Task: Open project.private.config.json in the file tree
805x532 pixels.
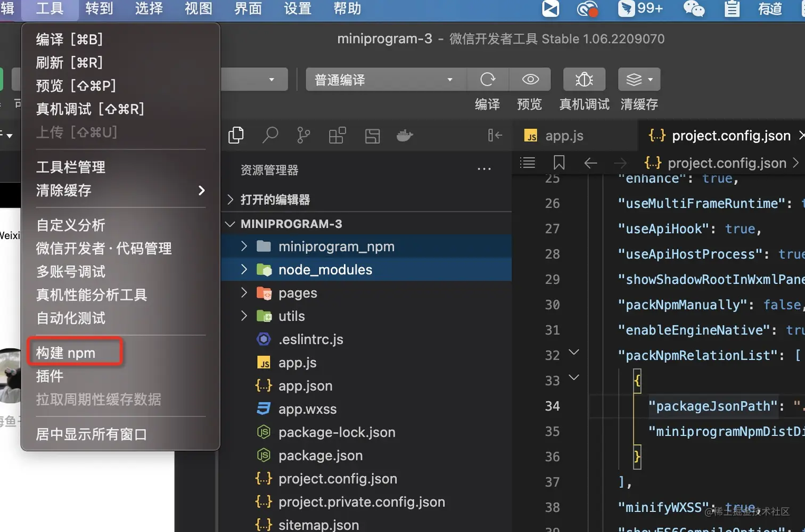Action: coord(367,502)
